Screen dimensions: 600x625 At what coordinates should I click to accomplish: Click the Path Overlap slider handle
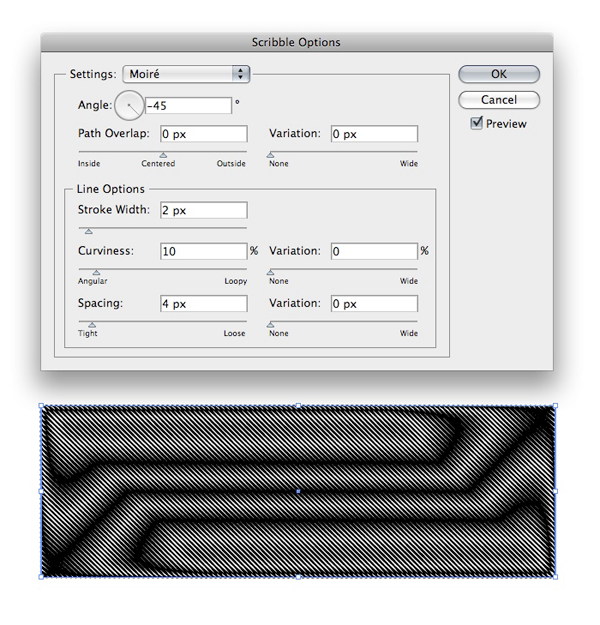(163, 155)
